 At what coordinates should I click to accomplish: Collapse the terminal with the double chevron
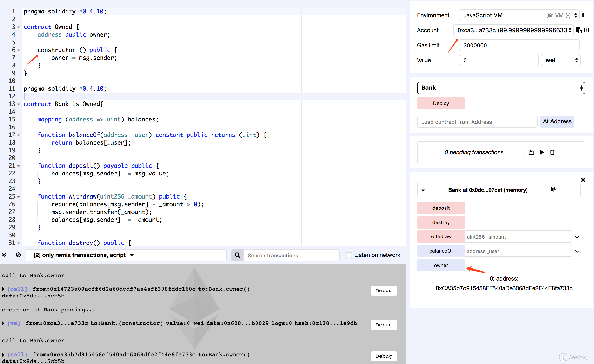coord(4,255)
